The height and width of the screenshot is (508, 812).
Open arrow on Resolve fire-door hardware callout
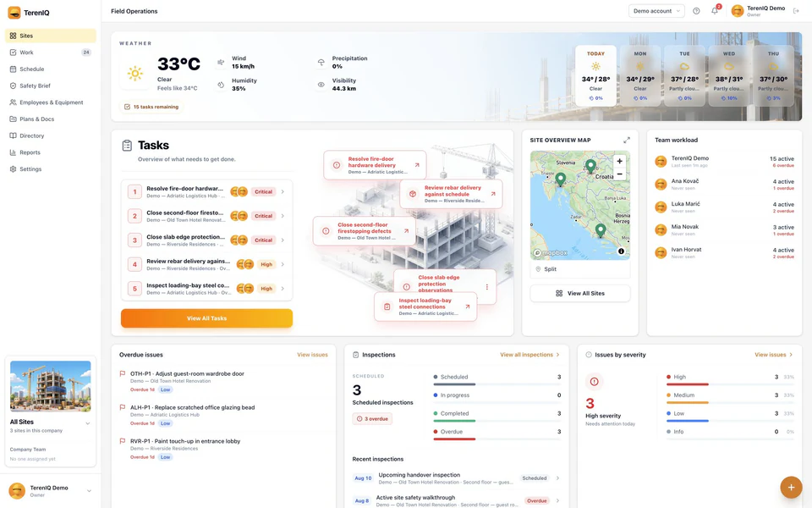(x=417, y=165)
